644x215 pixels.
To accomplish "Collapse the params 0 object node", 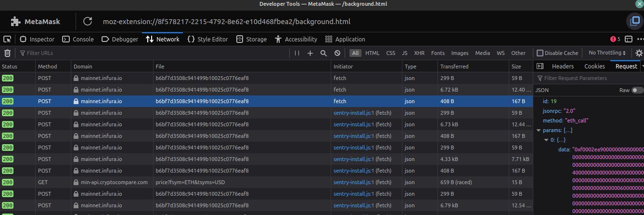I will 546,140.
